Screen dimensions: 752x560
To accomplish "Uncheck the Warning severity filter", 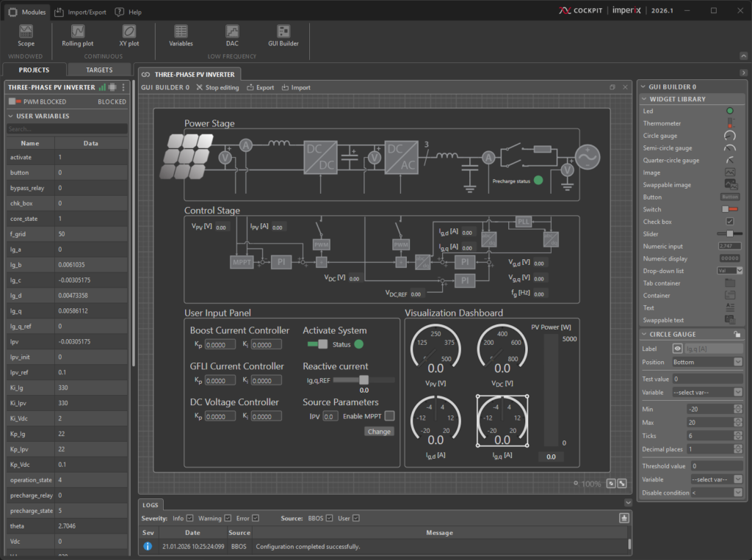I will tap(228, 518).
